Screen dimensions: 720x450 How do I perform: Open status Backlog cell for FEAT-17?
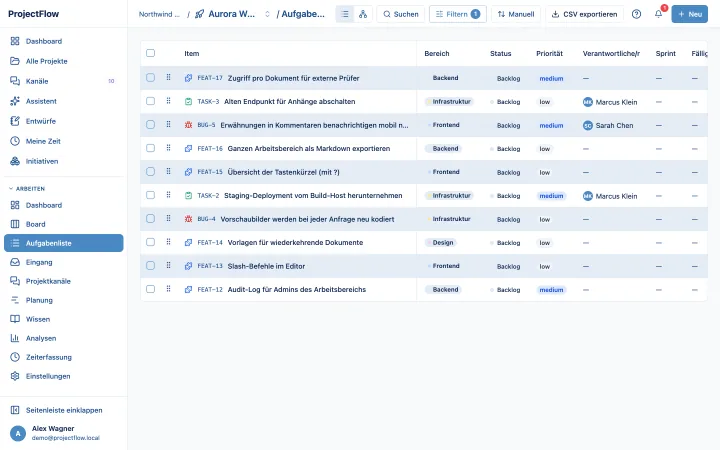(x=508, y=79)
